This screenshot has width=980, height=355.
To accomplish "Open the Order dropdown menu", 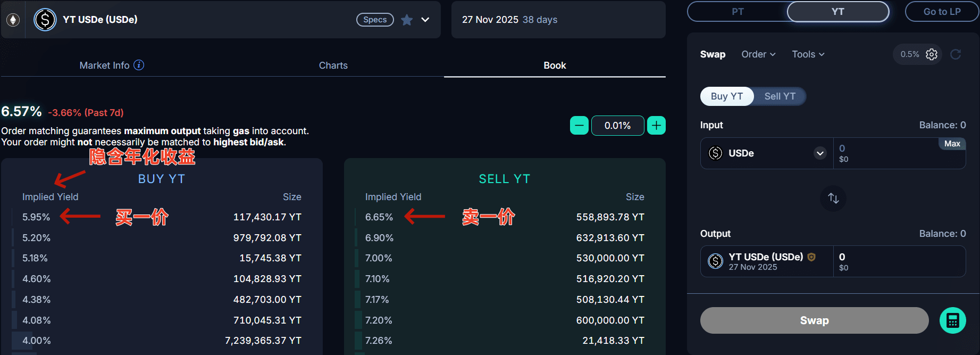I will coord(758,54).
